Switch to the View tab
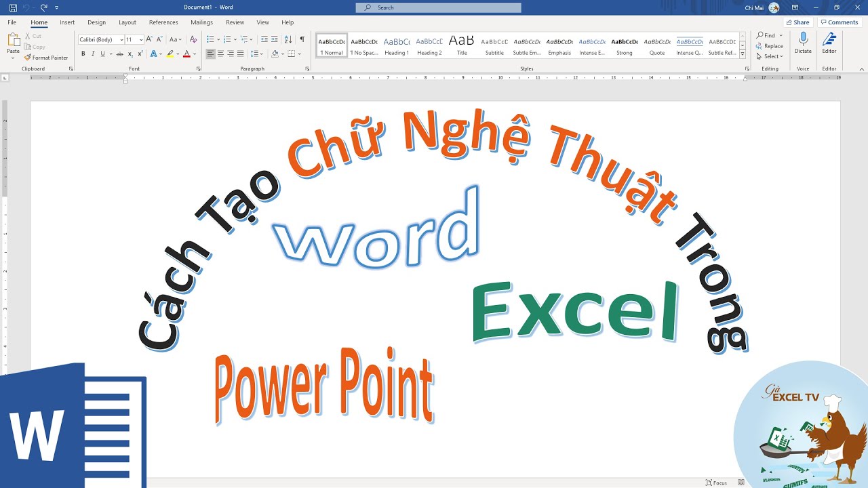The image size is (868, 488). pos(263,22)
